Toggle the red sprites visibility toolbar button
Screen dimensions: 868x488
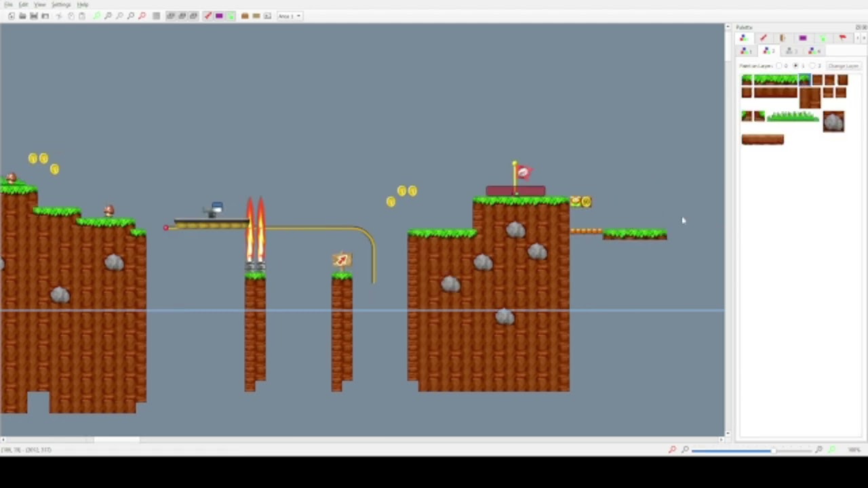(208, 16)
